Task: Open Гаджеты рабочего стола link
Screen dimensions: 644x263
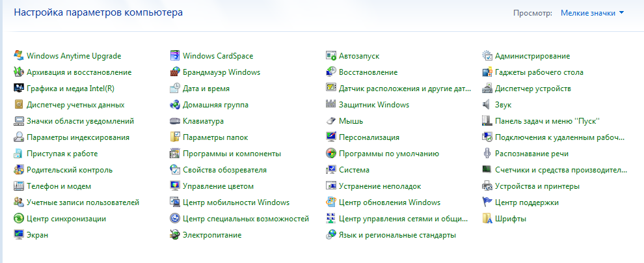Action: [539, 72]
